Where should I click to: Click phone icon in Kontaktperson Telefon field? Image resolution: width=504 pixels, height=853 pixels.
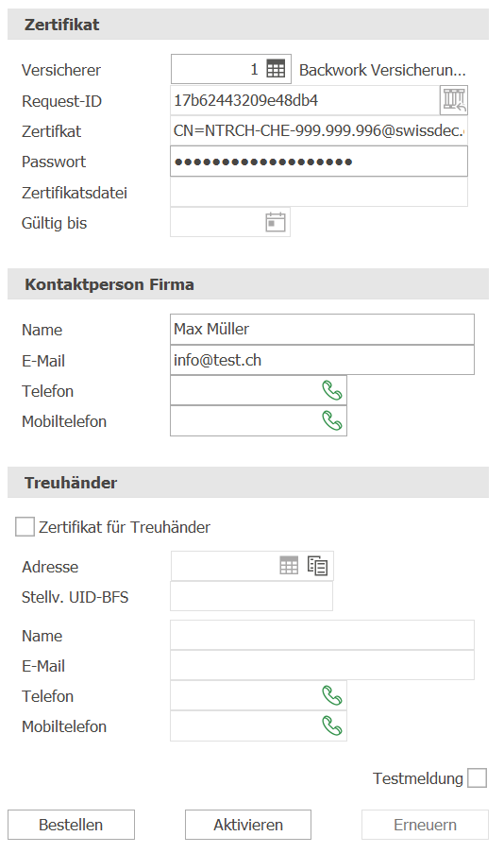[x=331, y=390]
